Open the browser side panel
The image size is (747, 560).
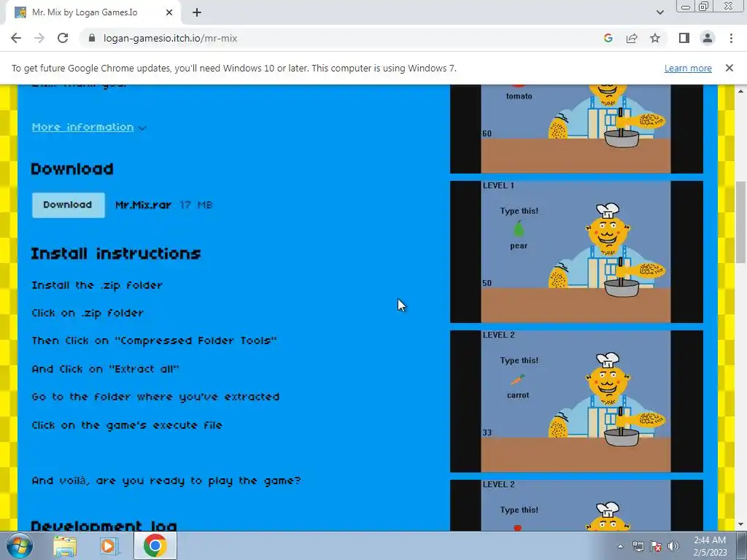[x=684, y=38]
